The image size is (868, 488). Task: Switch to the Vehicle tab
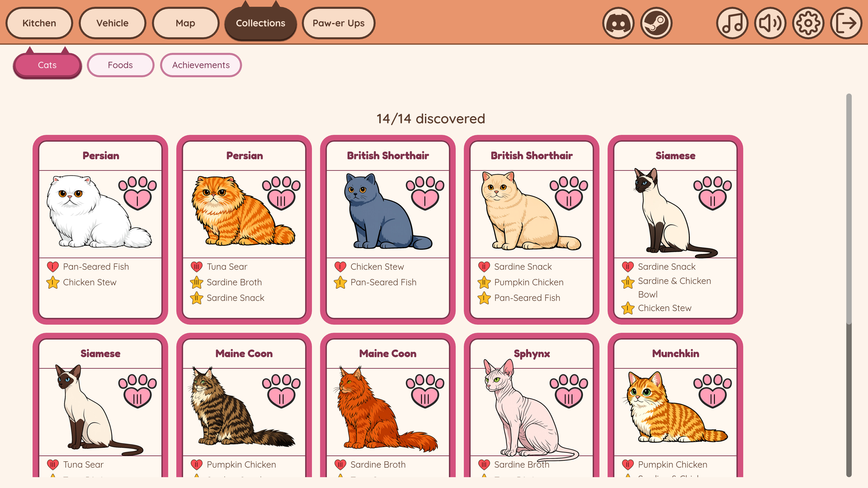[x=112, y=23]
